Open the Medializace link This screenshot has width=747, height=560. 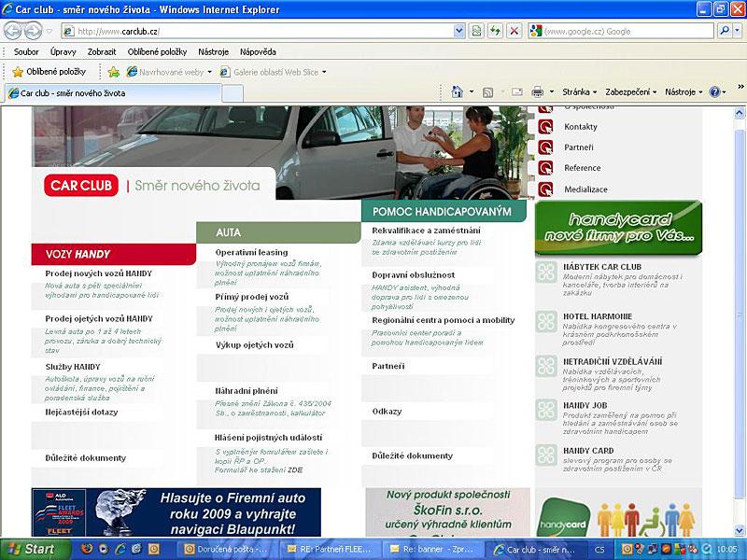pyautogui.click(x=585, y=189)
